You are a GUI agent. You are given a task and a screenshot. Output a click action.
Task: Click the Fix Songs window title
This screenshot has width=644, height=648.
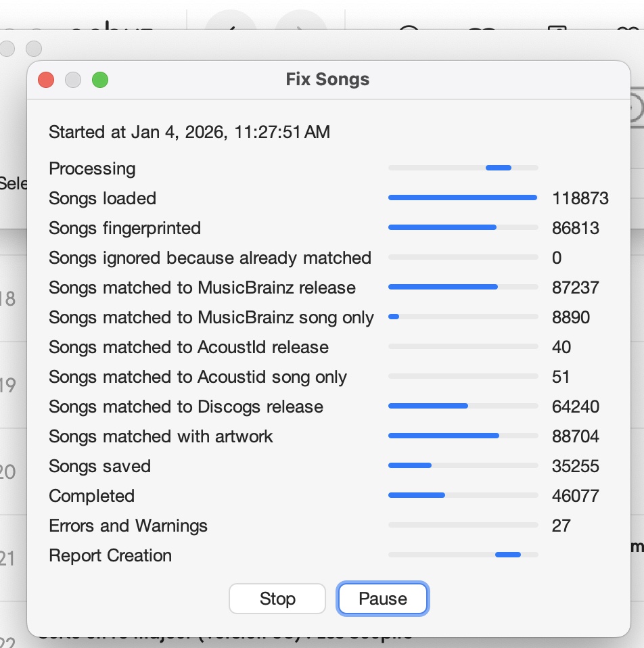(x=327, y=79)
